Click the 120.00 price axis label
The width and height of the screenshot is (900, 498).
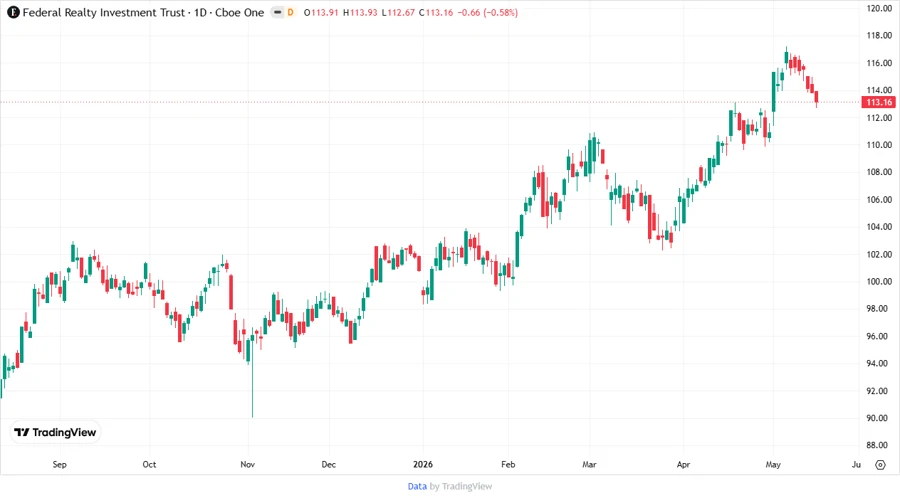pyautogui.click(x=879, y=9)
